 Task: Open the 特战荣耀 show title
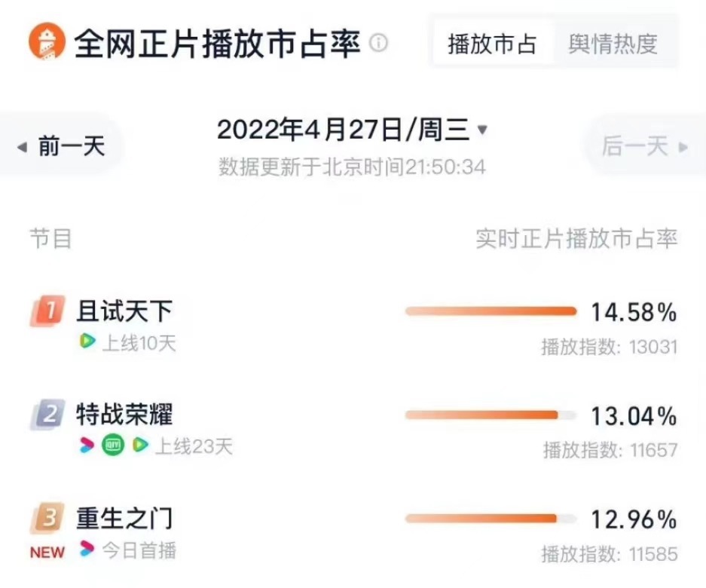124,414
